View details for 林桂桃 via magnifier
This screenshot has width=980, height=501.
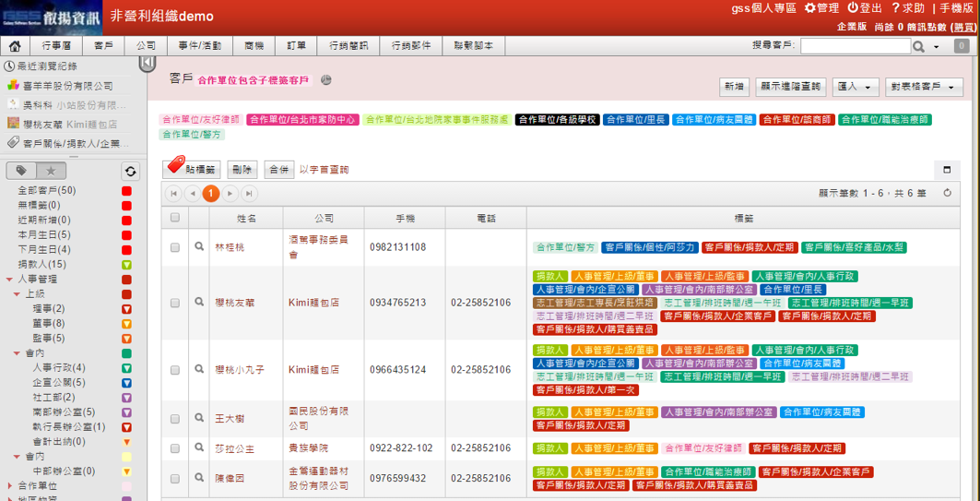coord(198,247)
